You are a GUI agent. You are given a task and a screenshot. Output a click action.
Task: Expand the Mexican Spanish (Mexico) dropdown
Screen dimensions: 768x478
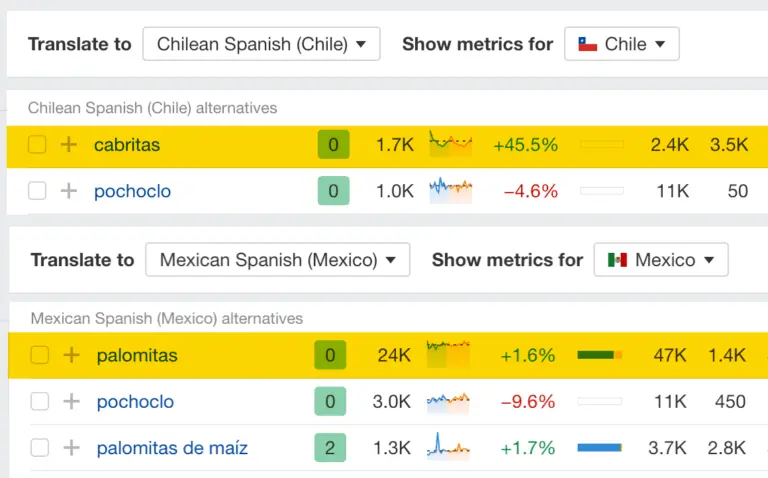277,260
